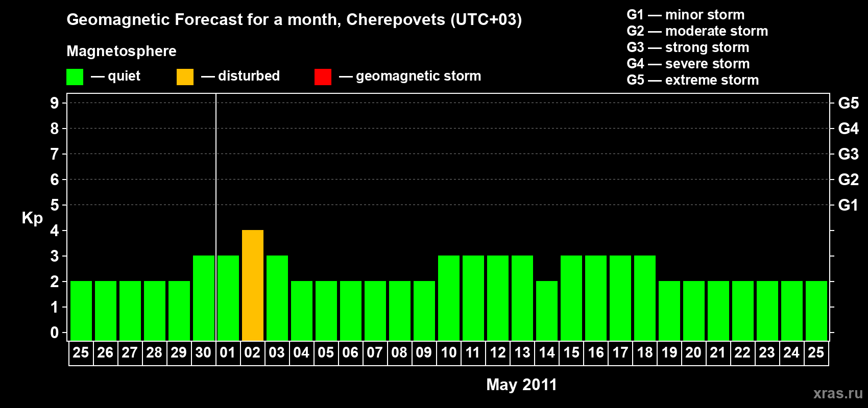The height and width of the screenshot is (408, 868).
Task: Click the red geomagnetic storm legend swatch
Action: pyautogui.click(x=323, y=77)
